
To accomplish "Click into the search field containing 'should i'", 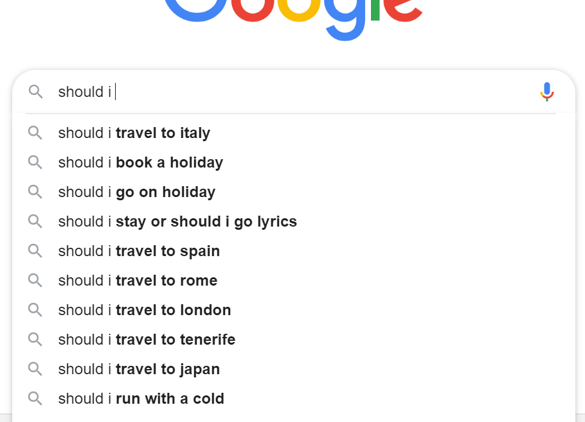I will coord(291,92).
